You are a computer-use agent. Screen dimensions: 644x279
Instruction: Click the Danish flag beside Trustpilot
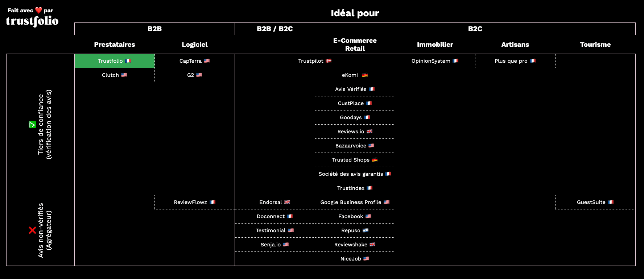(x=329, y=61)
